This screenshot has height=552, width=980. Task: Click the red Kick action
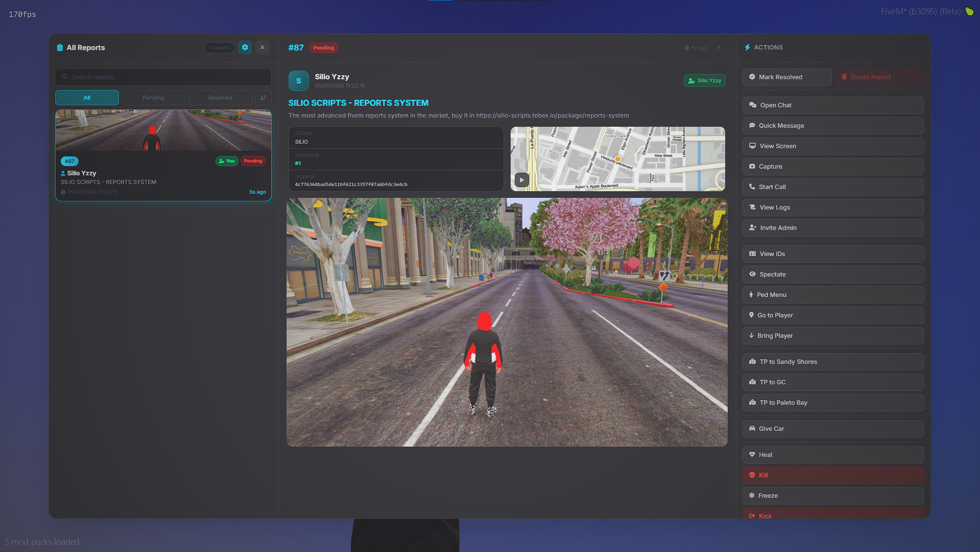pos(833,514)
